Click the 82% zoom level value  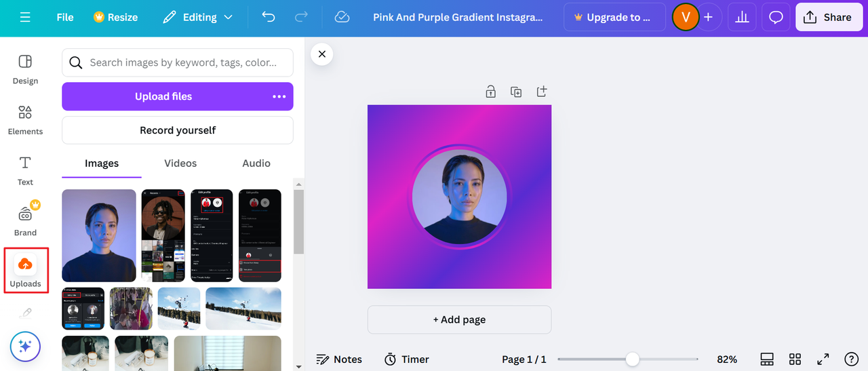pyautogui.click(x=727, y=359)
